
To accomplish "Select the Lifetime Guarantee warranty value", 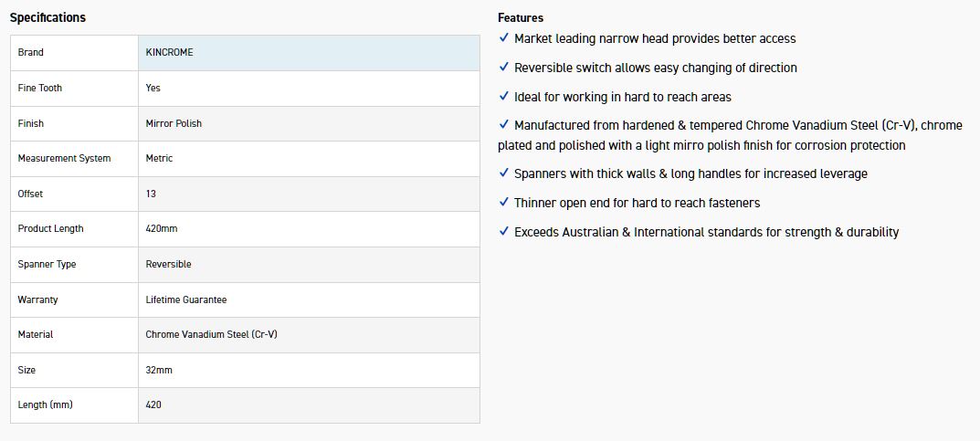I will (186, 299).
